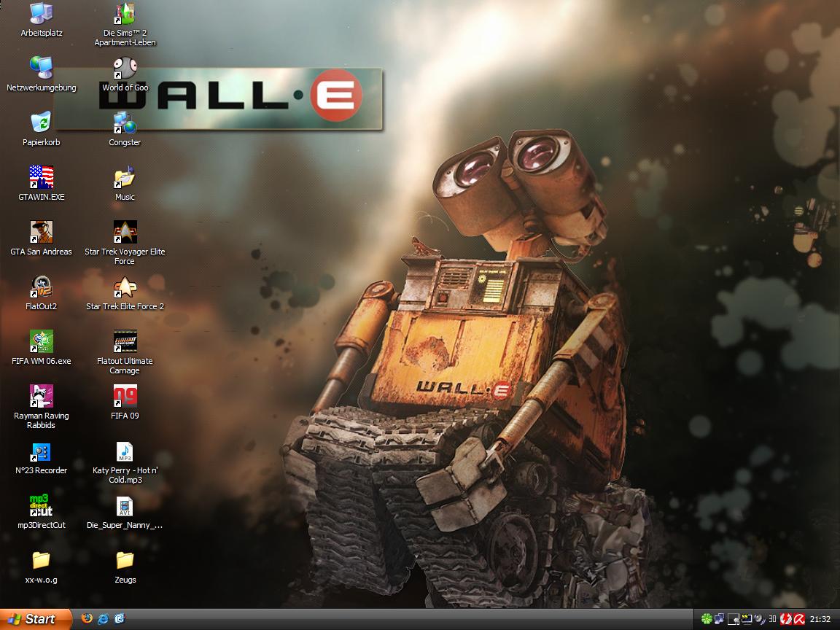Launch Internet Explorer from quick launch
840x630 pixels.
click(x=104, y=619)
